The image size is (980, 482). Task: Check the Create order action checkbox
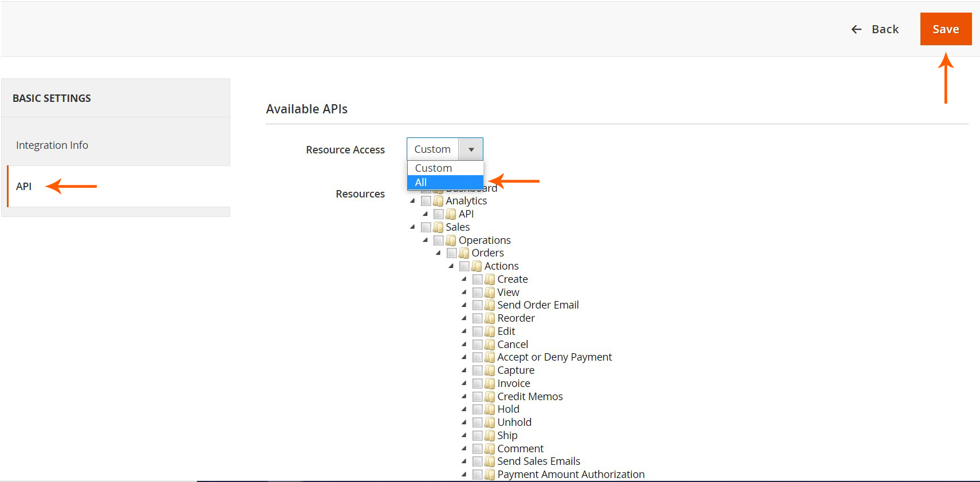(477, 279)
